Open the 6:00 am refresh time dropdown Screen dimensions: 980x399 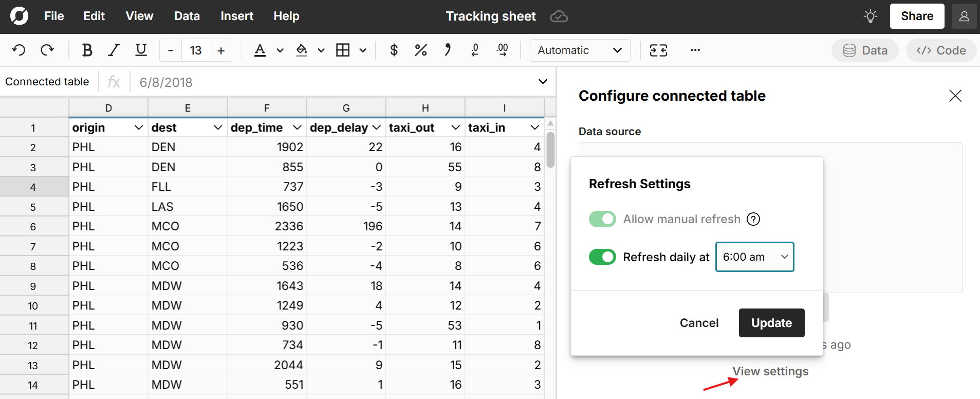point(754,257)
